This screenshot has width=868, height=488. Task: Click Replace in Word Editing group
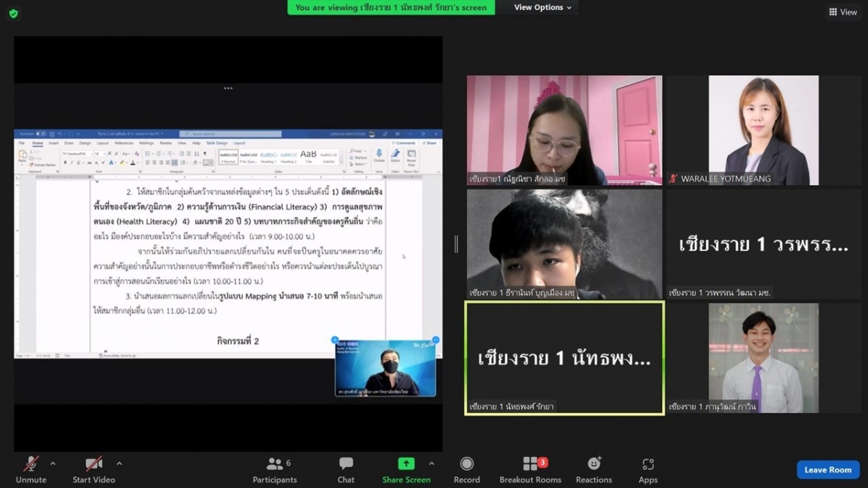[359, 158]
